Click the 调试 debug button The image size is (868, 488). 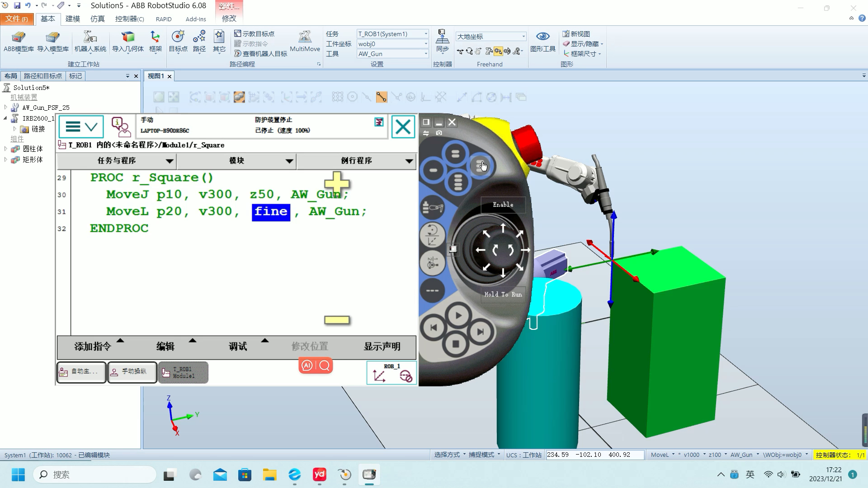(238, 347)
